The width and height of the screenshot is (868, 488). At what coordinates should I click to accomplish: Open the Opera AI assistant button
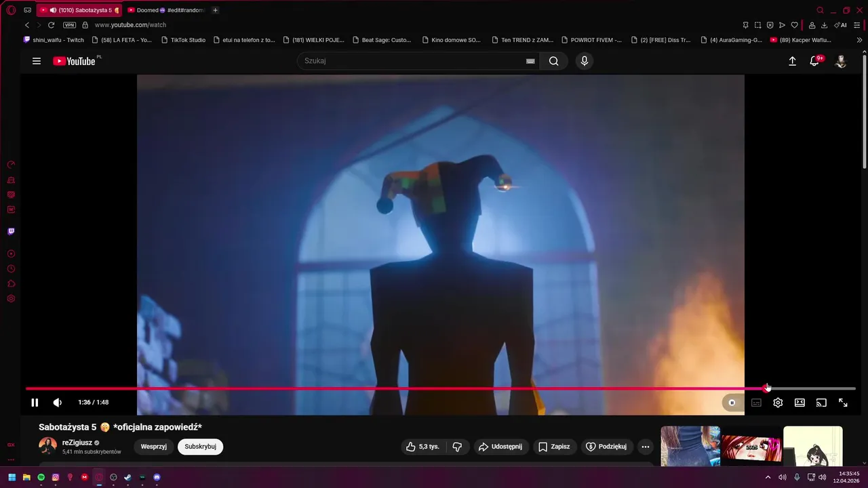(x=841, y=25)
